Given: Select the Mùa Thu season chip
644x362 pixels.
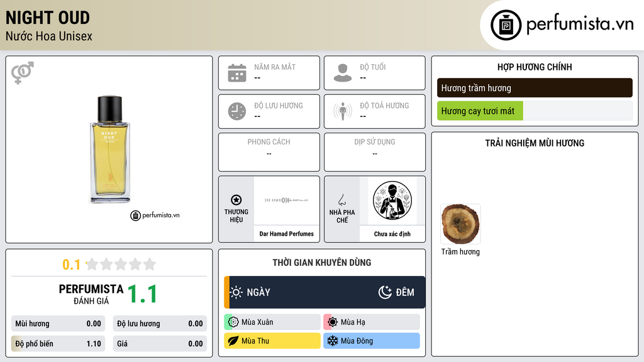Looking at the screenshot, I should click(x=272, y=341).
